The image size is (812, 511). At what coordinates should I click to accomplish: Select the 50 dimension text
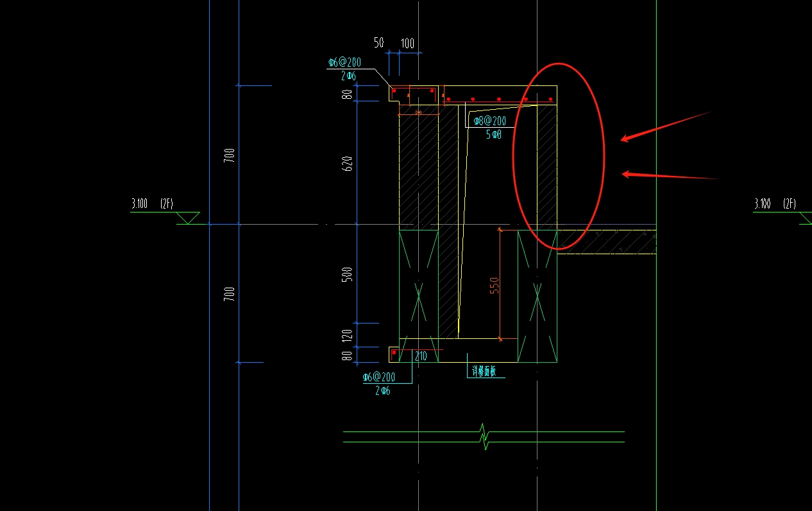coord(379,43)
